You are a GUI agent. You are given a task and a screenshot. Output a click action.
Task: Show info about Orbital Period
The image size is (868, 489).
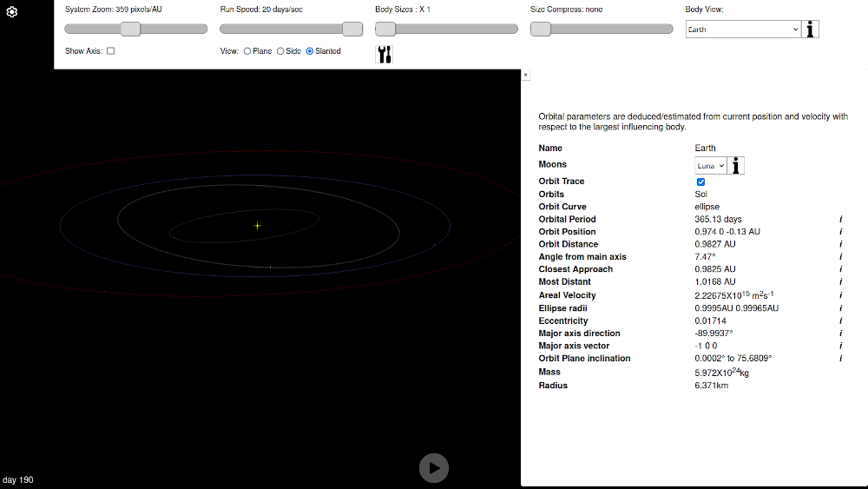pos(840,219)
